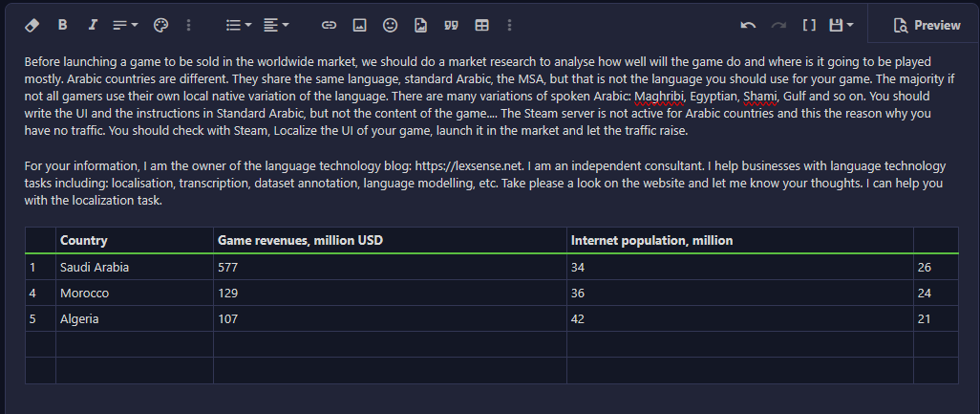This screenshot has width=980, height=414.
Task: Click the 107 revenue cell
Action: [390, 318]
